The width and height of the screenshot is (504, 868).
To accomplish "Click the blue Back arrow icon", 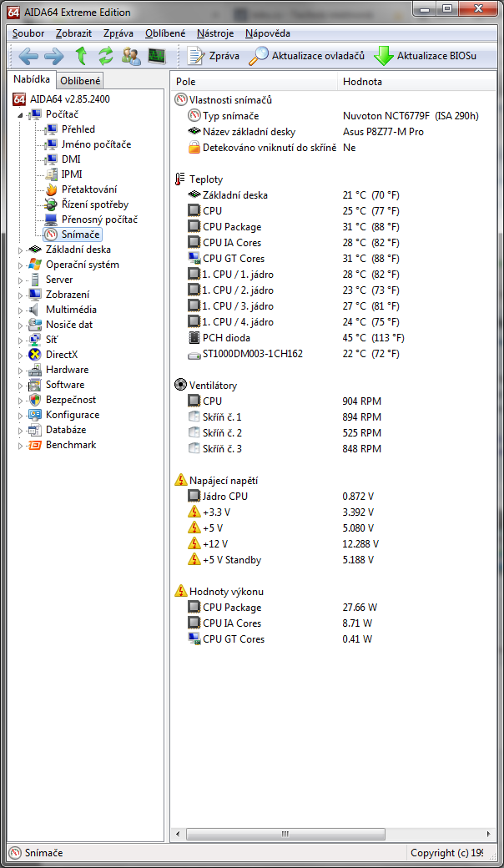I will pyautogui.click(x=28, y=55).
